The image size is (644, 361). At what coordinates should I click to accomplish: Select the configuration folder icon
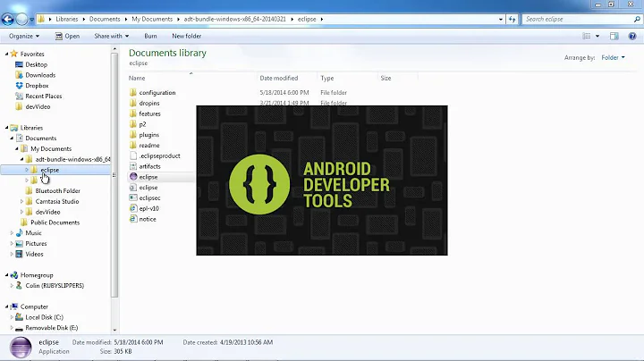click(x=133, y=92)
